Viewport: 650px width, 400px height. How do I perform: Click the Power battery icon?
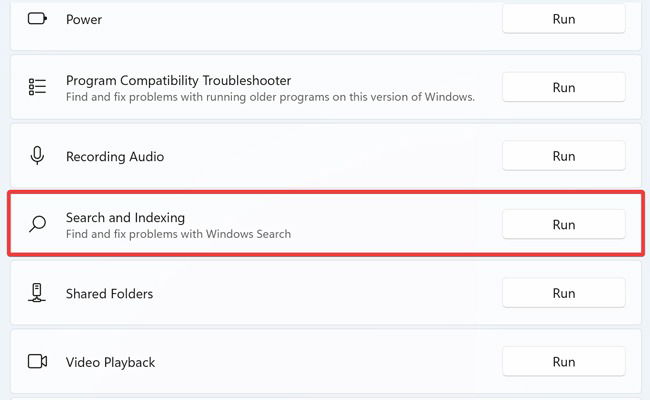click(37, 19)
